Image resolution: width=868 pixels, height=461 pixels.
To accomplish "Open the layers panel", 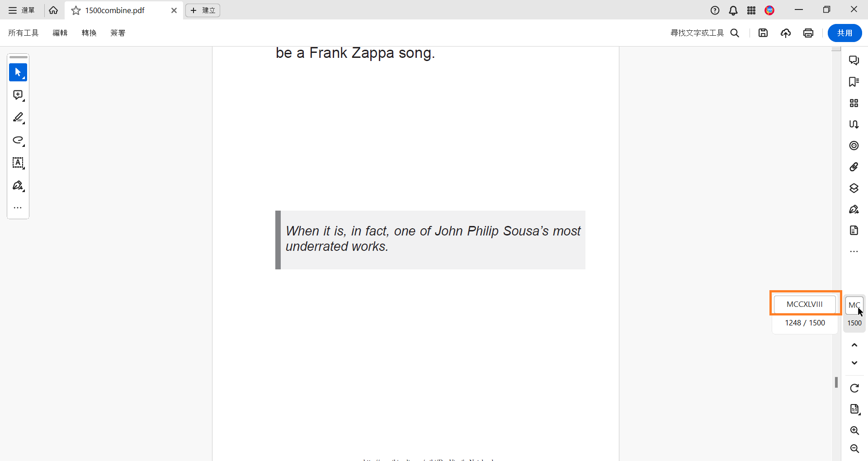I will 854,188.
